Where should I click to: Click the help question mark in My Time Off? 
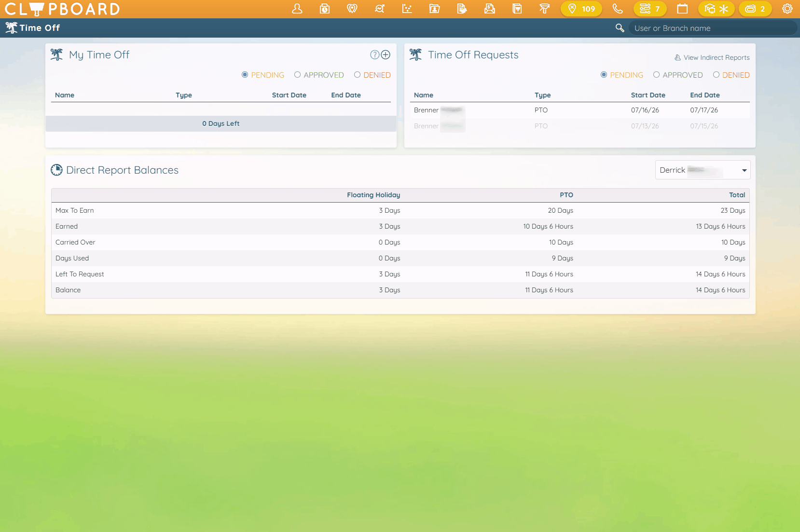click(x=374, y=55)
